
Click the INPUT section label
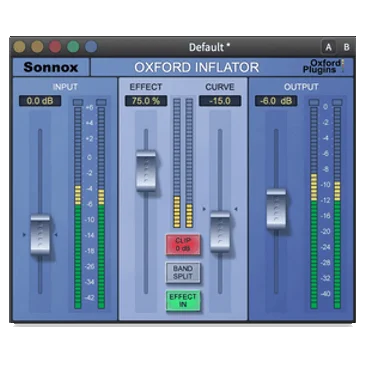point(65,87)
